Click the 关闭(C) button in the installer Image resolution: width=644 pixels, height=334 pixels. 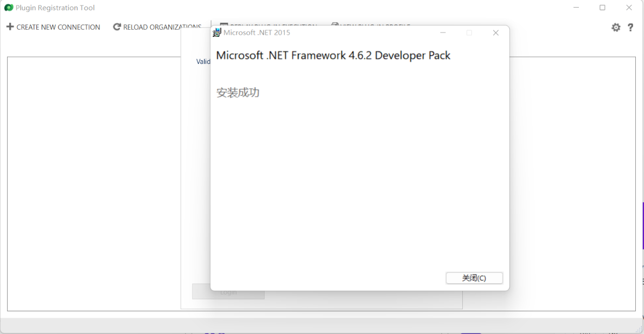(x=474, y=278)
